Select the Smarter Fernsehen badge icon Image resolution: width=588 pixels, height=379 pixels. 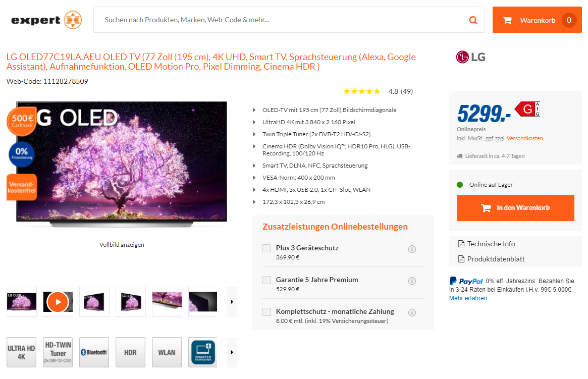tap(203, 352)
